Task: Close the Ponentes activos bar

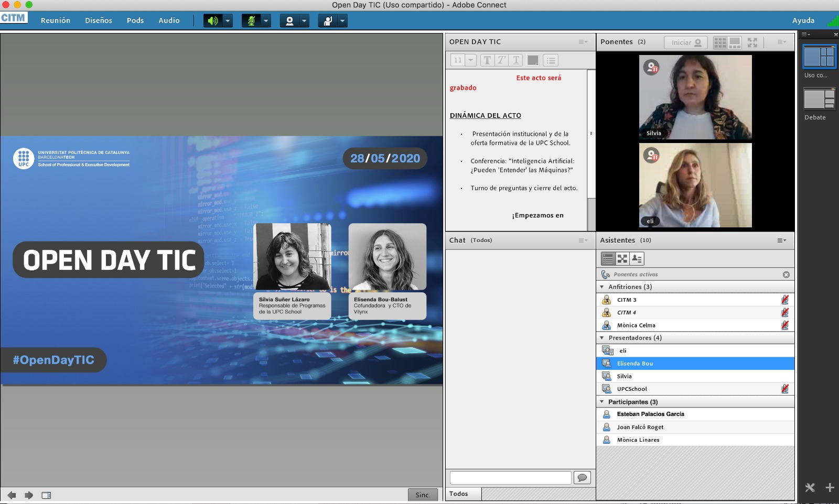Action: pos(786,275)
